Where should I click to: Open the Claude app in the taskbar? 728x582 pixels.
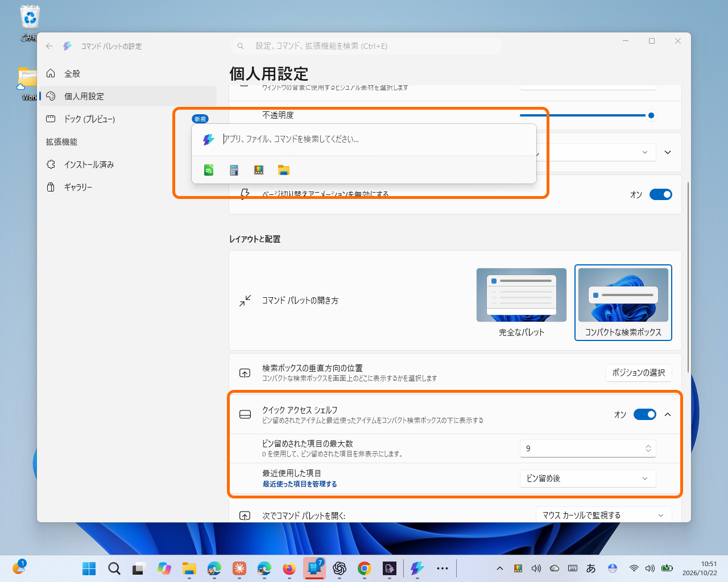click(239, 568)
